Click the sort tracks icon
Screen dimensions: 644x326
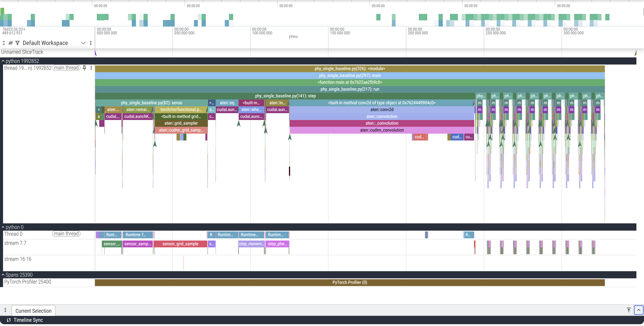[x=10, y=43]
